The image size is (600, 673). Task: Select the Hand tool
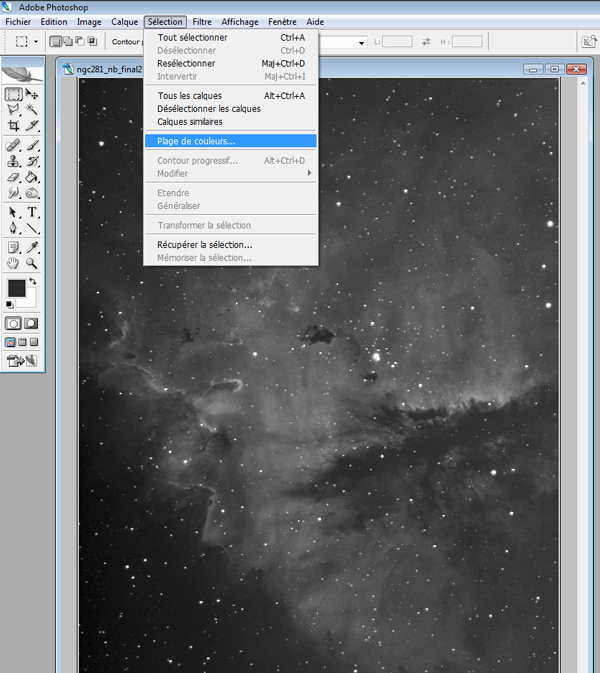pyautogui.click(x=13, y=263)
